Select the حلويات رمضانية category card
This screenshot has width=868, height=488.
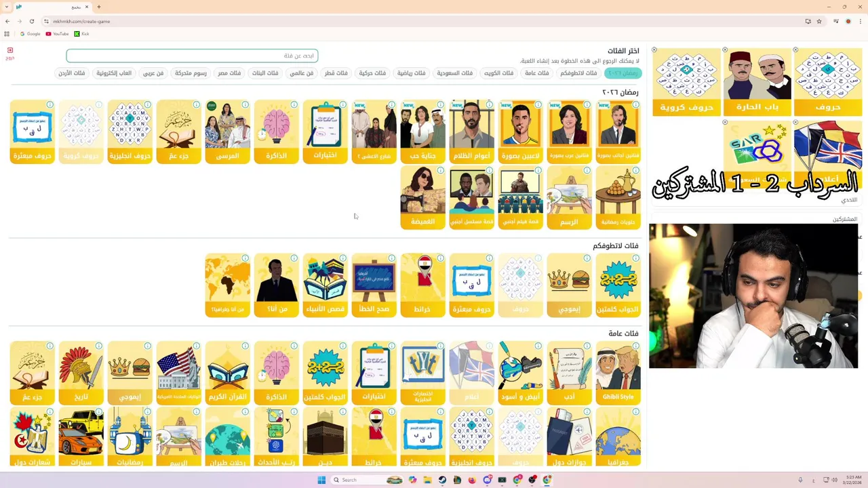[x=618, y=198]
